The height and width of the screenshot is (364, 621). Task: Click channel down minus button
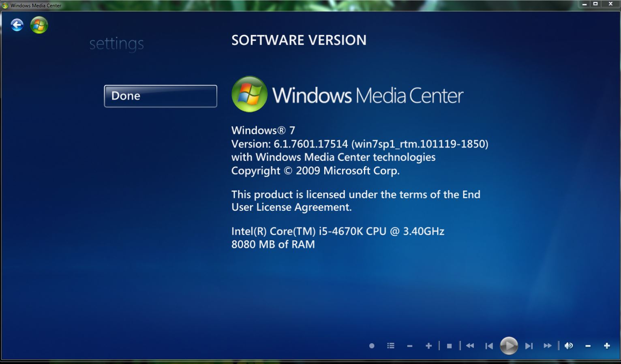click(x=410, y=346)
